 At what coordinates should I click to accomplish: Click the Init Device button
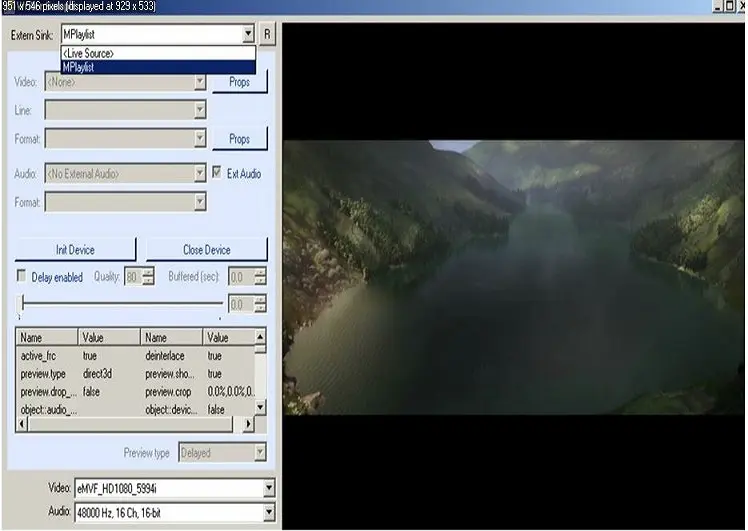pyautogui.click(x=75, y=250)
